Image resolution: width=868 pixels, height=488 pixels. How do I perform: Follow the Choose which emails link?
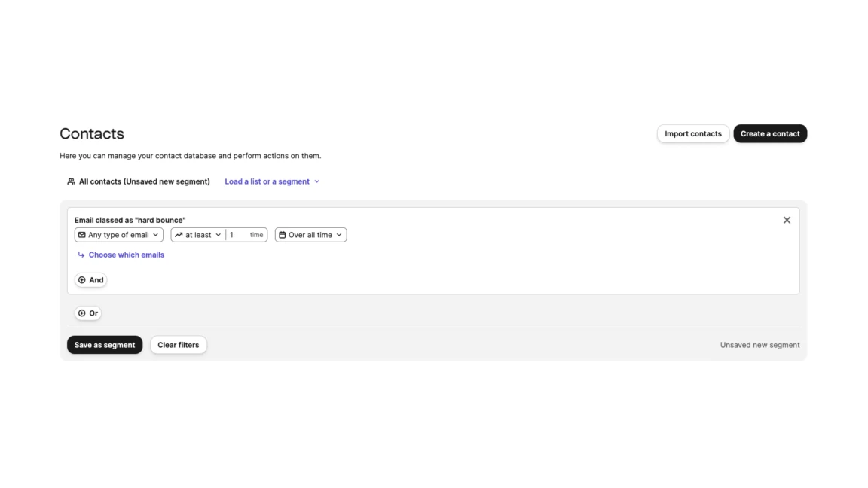(126, 255)
